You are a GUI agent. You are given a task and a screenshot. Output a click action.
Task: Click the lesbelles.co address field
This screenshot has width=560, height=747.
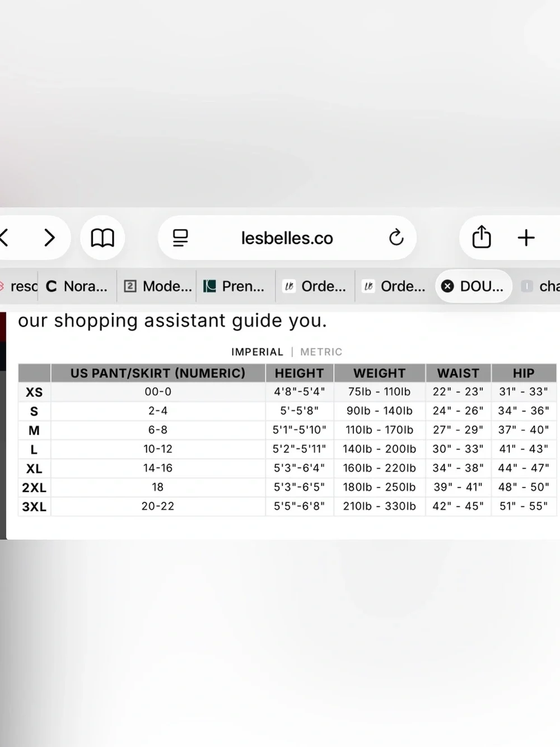(287, 238)
